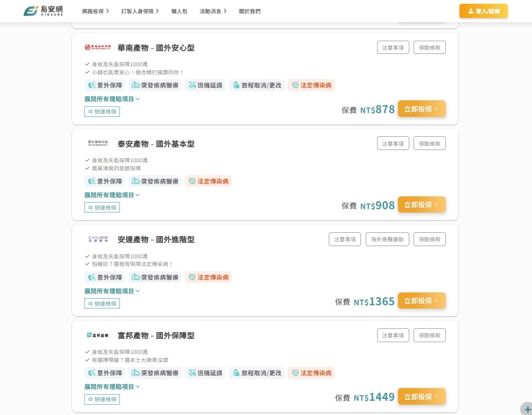Screen dimensions: 532x415
Task: Click 華南產物 company logo
Action: click(98, 47)
